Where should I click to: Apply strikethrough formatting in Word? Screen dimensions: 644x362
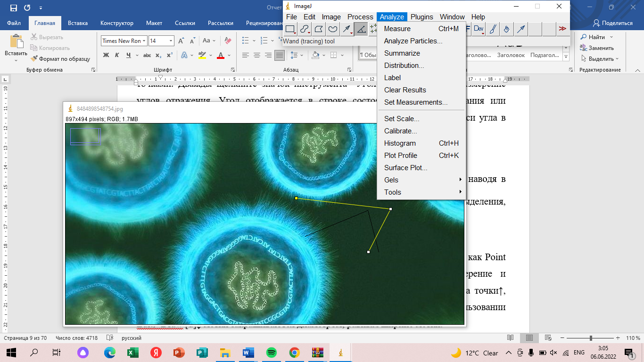[147, 55]
